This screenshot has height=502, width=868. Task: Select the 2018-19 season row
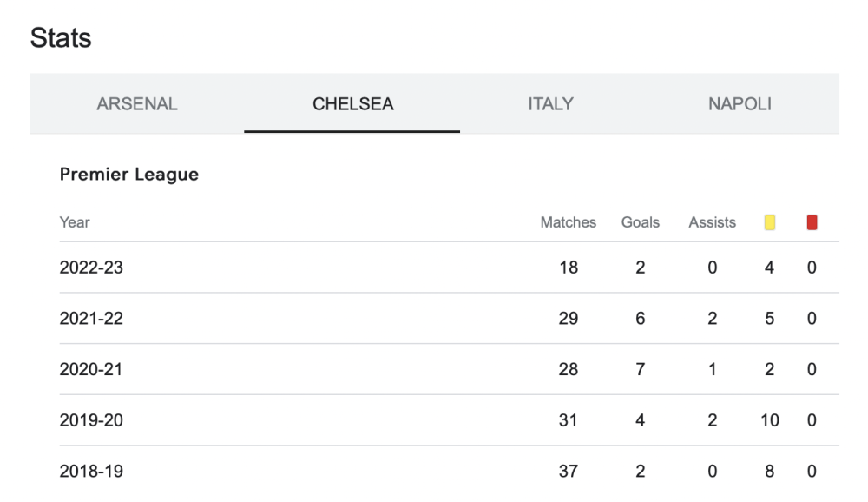coord(450,471)
